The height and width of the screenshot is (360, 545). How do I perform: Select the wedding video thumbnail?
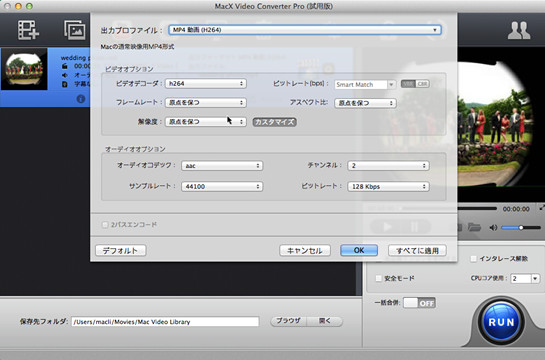(24, 69)
